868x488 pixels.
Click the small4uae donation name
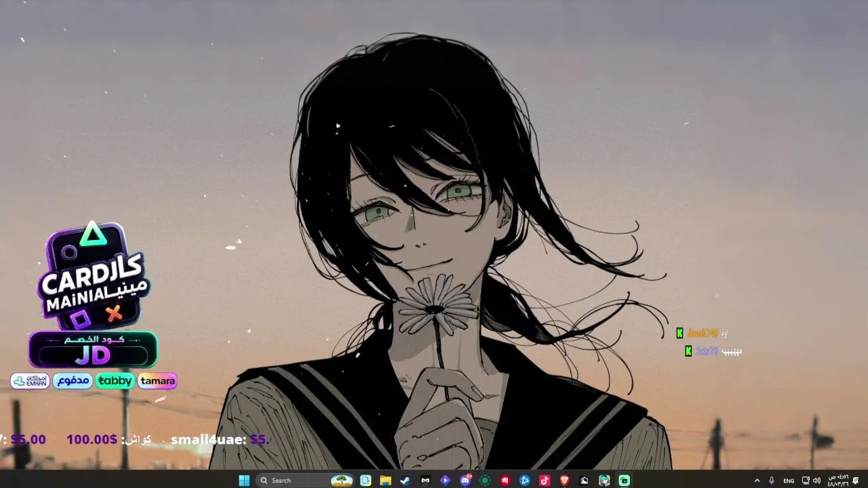[209, 440]
